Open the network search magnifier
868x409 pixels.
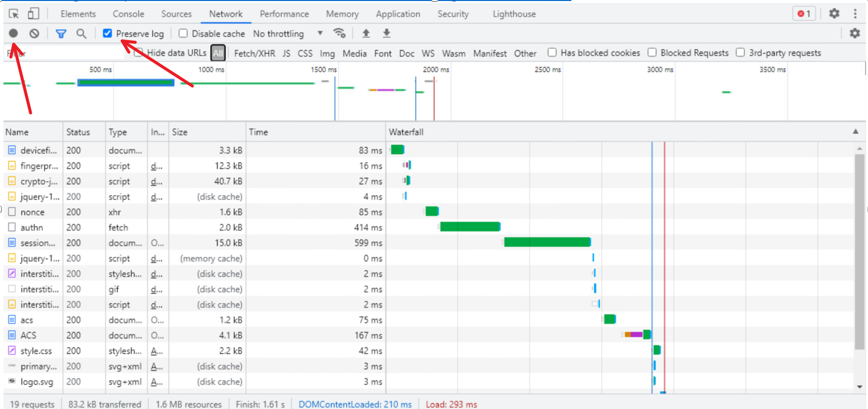point(81,33)
